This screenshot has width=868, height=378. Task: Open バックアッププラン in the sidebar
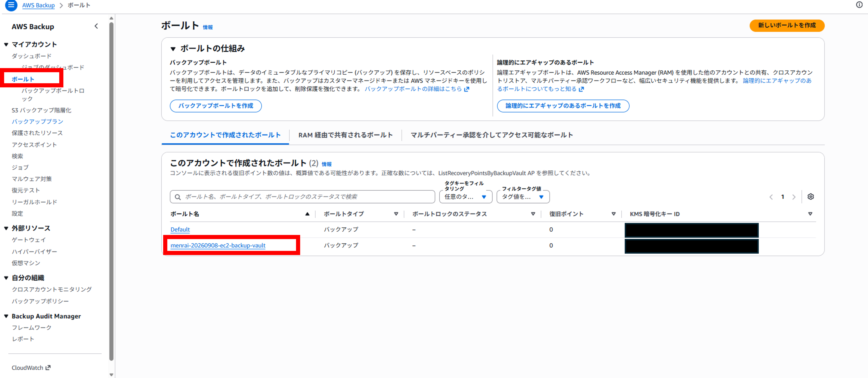point(37,122)
